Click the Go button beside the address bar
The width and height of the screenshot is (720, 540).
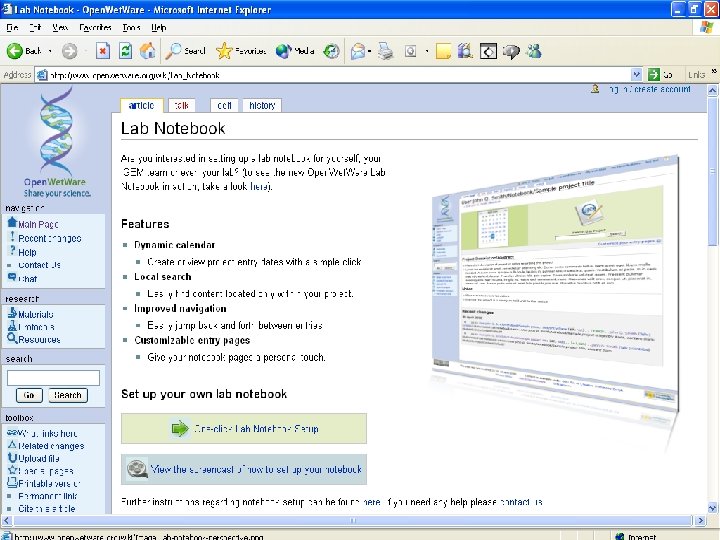pyautogui.click(x=660, y=74)
